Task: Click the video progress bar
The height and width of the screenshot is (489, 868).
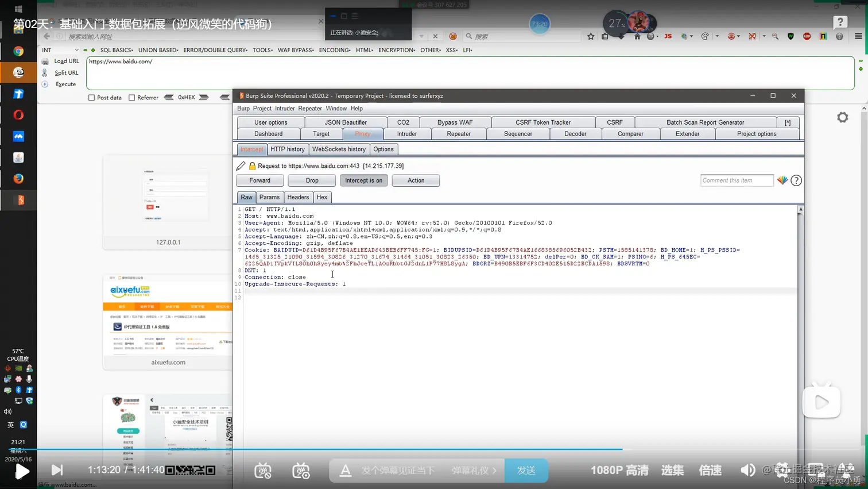Action: [x=434, y=449]
